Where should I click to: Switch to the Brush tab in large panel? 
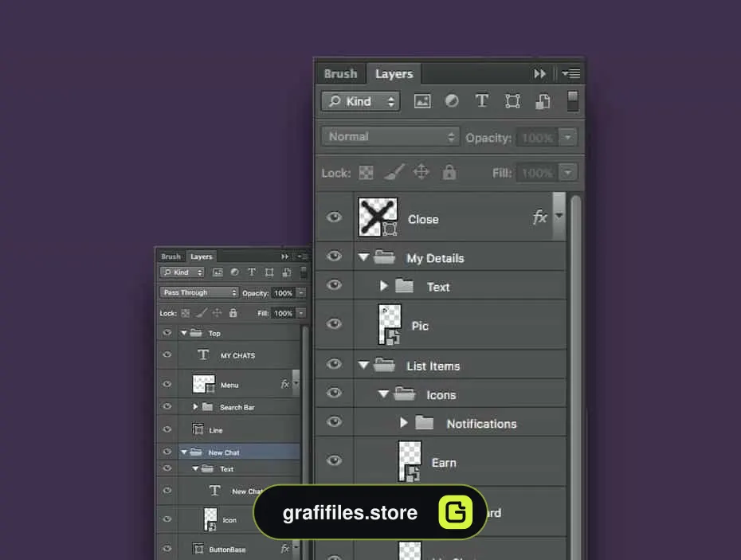[x=340, y=74]
